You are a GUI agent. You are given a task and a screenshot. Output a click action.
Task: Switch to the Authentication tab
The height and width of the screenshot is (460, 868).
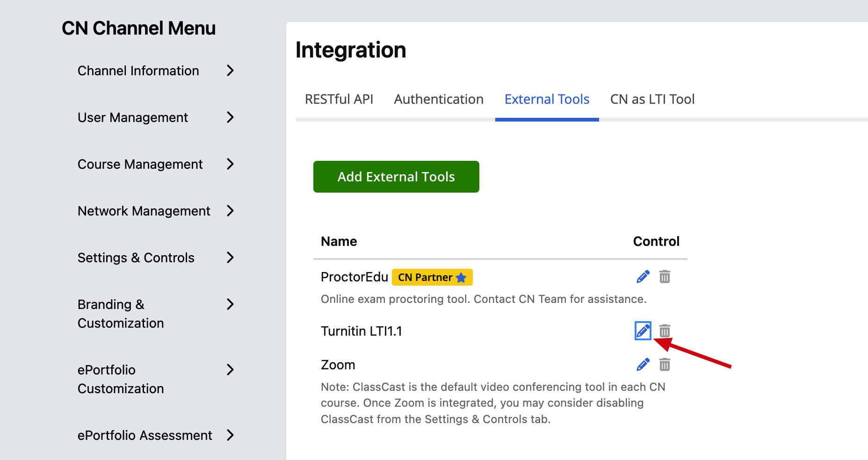pos(439,99)
